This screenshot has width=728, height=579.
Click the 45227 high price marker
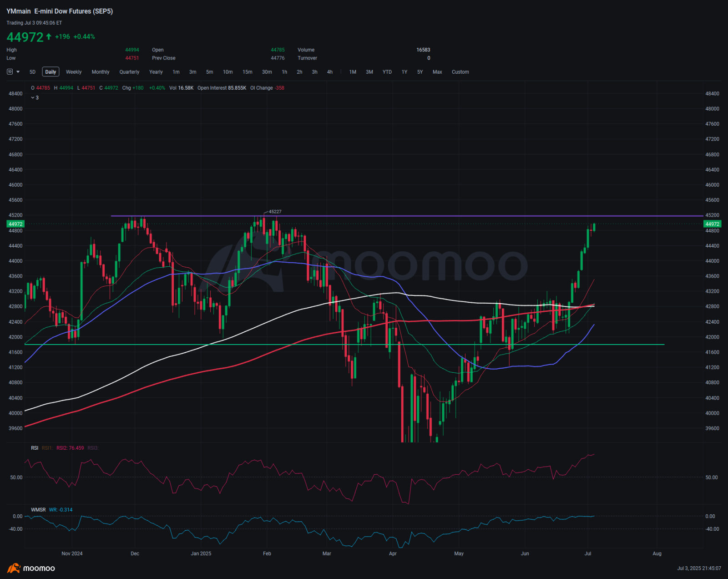coord(275,212)
